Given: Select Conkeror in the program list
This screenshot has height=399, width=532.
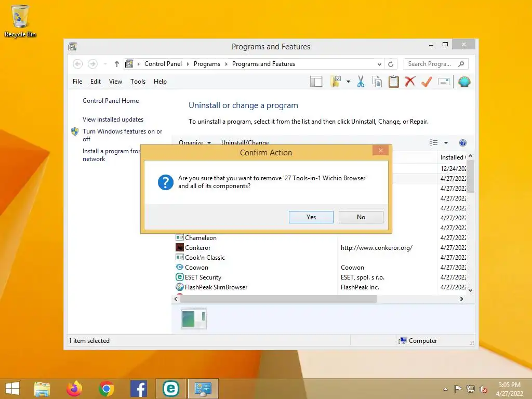Looking at the screenshot, I should coord(197,248).
